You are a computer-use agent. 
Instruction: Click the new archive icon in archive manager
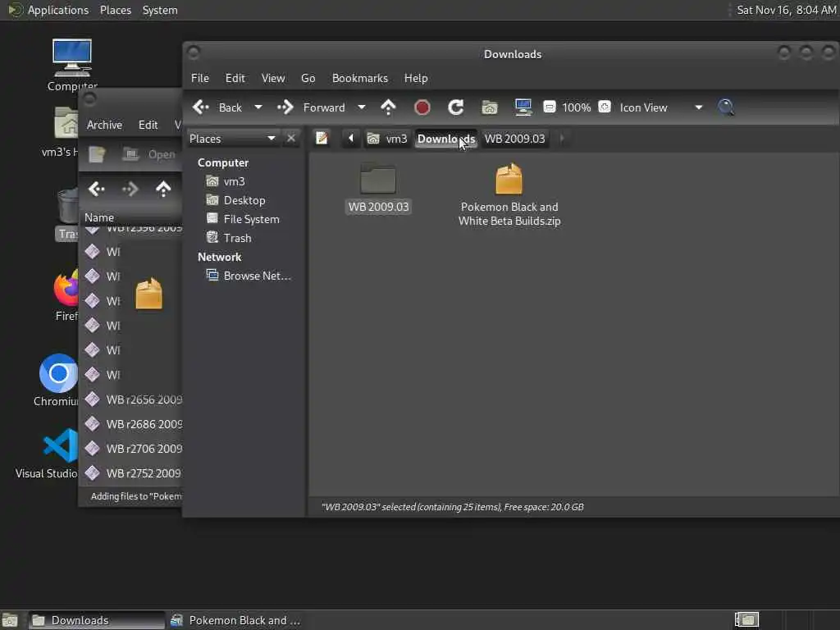tap(97, 155)
